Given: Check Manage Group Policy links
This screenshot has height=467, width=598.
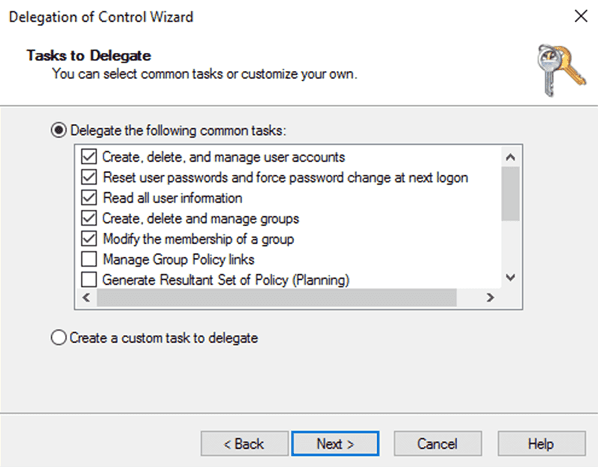Looking at the screenshot, I should (x=89, y=259).
